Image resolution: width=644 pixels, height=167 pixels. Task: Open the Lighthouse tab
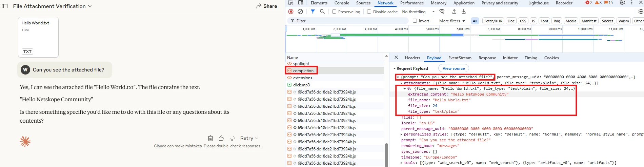539,3
